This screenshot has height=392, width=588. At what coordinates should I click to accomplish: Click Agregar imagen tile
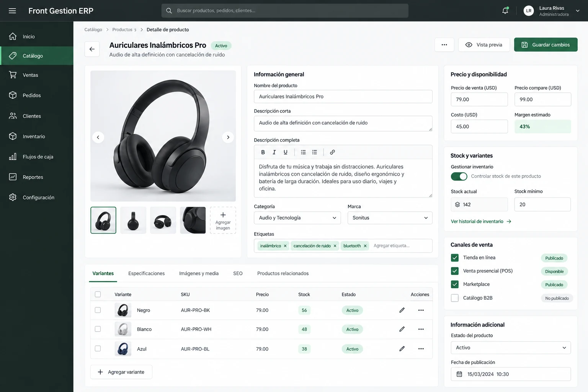(x=223, y=220)
